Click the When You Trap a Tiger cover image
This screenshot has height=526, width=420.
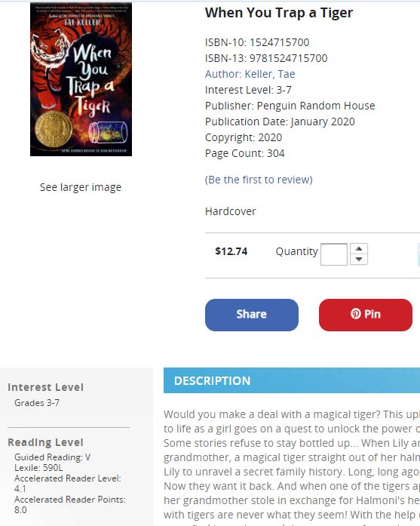pyautogui.click(x=81, y=79)
